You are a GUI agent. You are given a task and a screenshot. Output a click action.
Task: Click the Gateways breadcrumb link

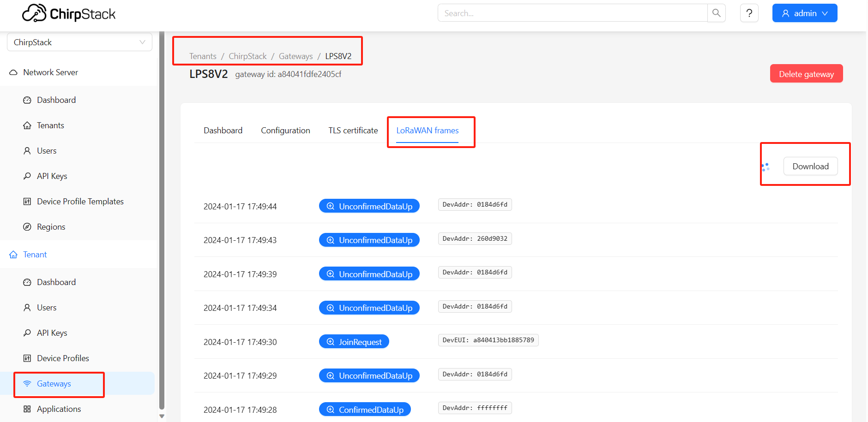tap(295, 56)
